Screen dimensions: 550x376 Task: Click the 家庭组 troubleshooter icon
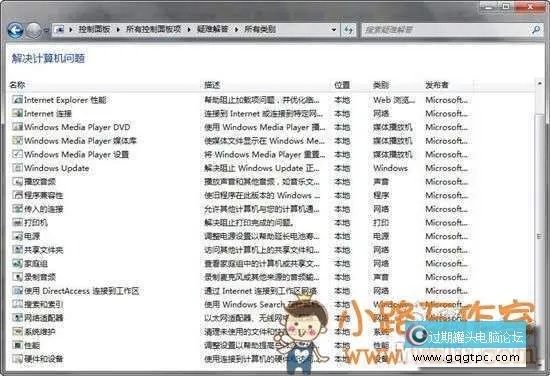17,263
